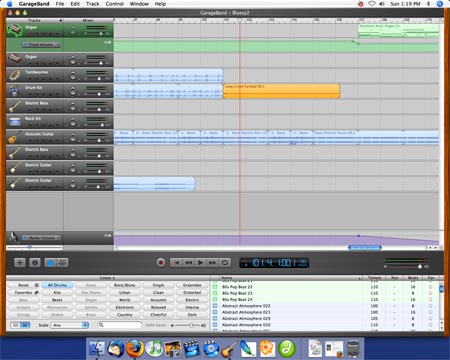Start playback with the Play button
450x360 pixels.
coord(200,263)
